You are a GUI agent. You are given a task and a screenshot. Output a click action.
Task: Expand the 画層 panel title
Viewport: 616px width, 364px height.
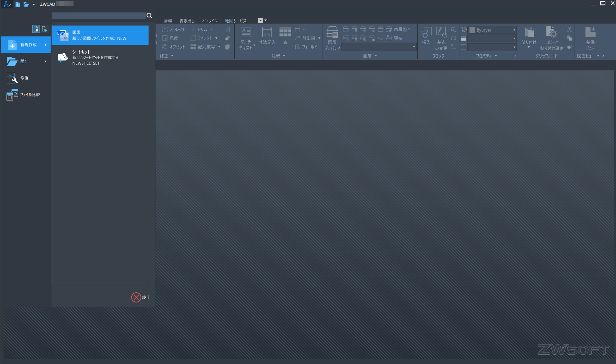pos(370,56)
